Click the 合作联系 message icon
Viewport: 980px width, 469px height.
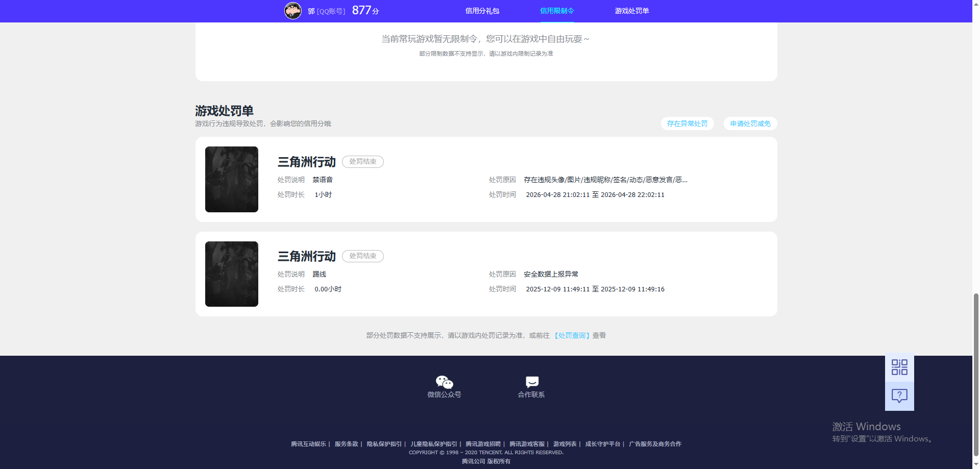pos(532,382)
